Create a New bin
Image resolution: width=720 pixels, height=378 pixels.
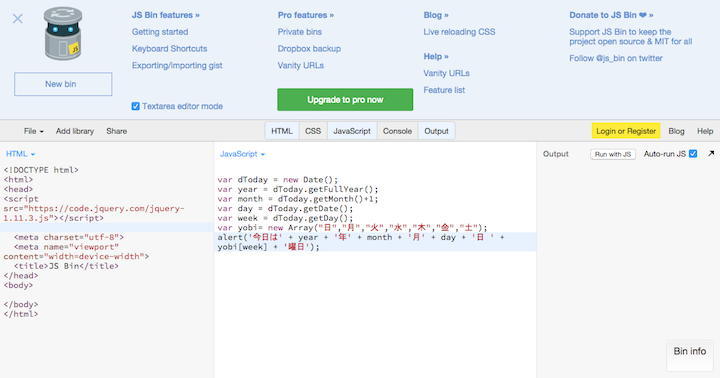63,84
